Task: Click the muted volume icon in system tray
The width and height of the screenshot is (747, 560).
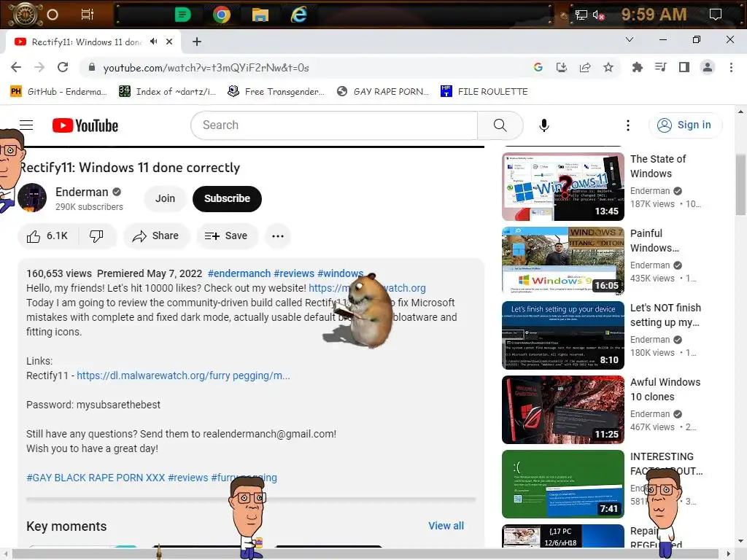Action: pyautogui.click(x=599, y=15)
